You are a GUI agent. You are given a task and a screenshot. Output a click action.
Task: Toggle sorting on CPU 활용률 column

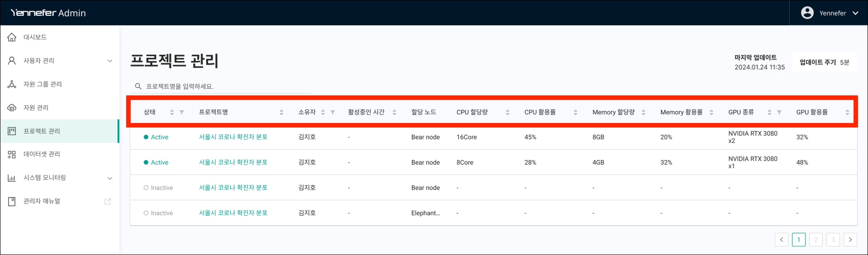pos(575,112)
